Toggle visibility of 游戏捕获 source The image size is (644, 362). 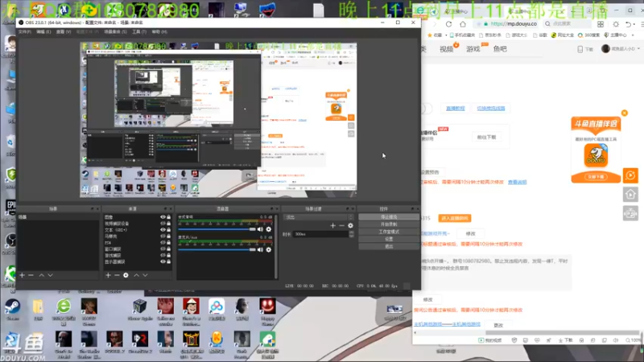163,255
